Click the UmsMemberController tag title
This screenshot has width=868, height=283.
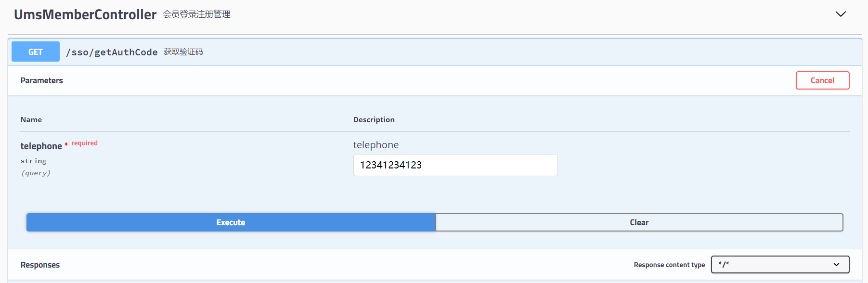[x=85, y=14]
